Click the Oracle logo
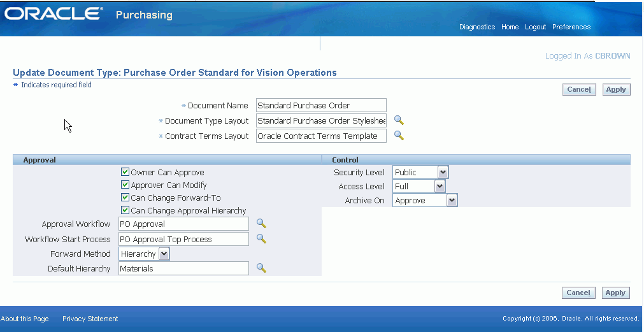644x332 pixels. coord(53,14)
